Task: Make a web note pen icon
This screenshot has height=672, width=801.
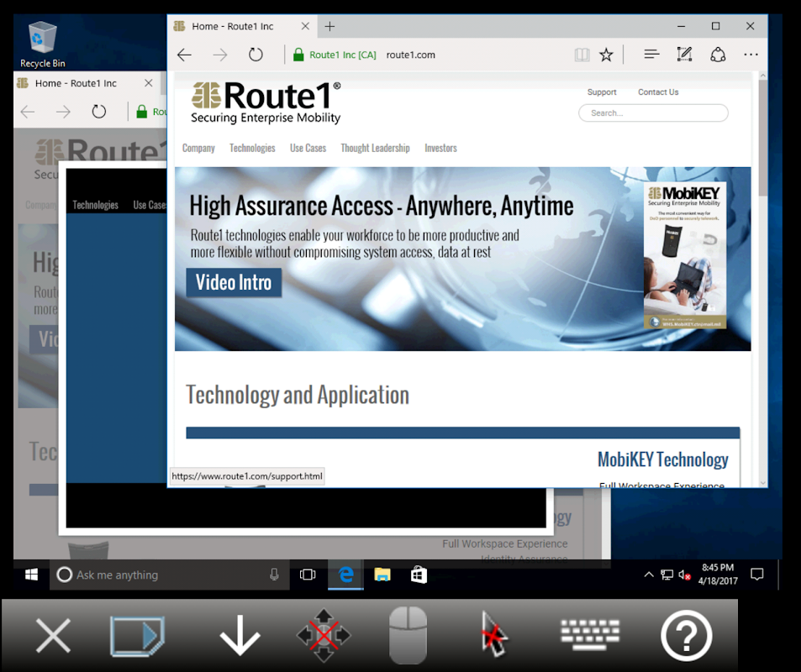Action: [684, 54]
